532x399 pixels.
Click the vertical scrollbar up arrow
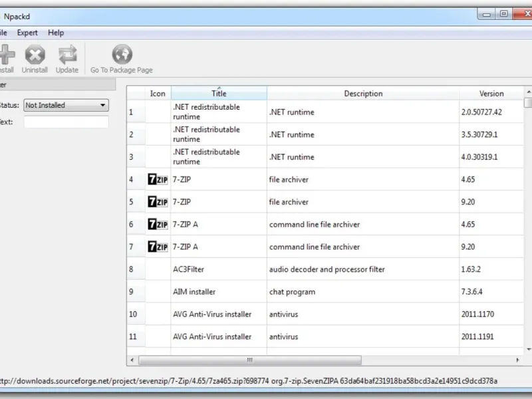tap(528, 92)
